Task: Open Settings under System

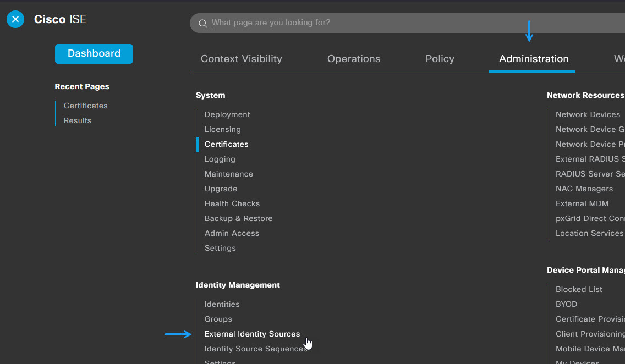Action: point(220,248)
